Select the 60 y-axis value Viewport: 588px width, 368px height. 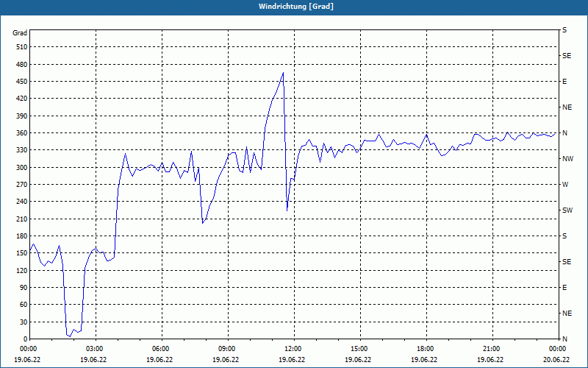pyautogui.click(x=24, y=305)
